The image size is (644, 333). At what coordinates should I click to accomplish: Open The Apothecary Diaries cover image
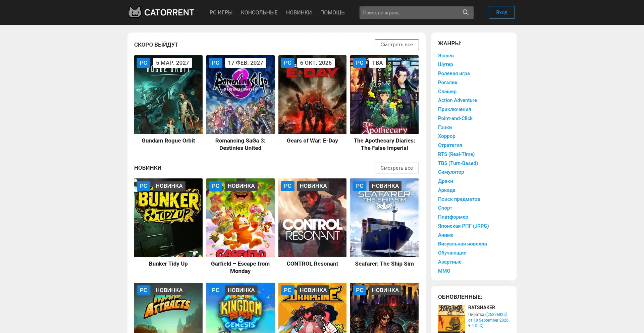pos(384,95)
